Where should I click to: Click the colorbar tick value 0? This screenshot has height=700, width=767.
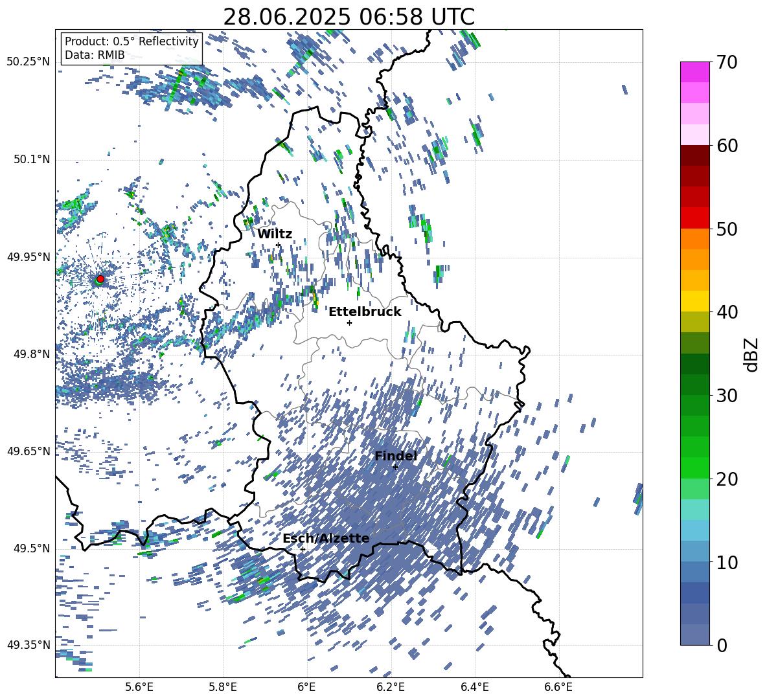pos(722,645)
